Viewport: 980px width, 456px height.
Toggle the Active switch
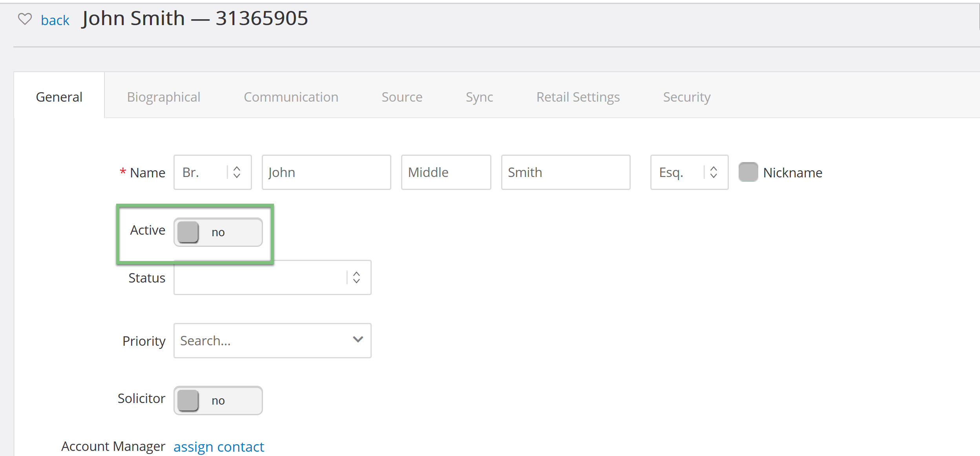[x=218, y=232]
